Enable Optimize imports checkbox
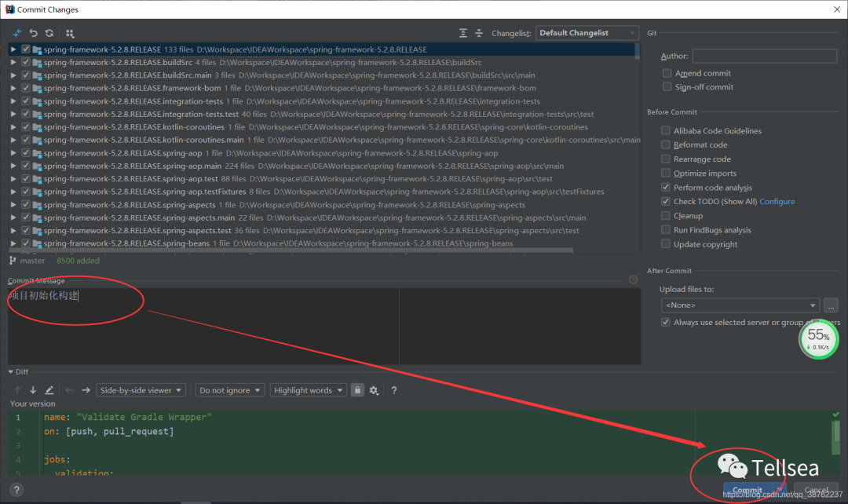 point(666,173)
